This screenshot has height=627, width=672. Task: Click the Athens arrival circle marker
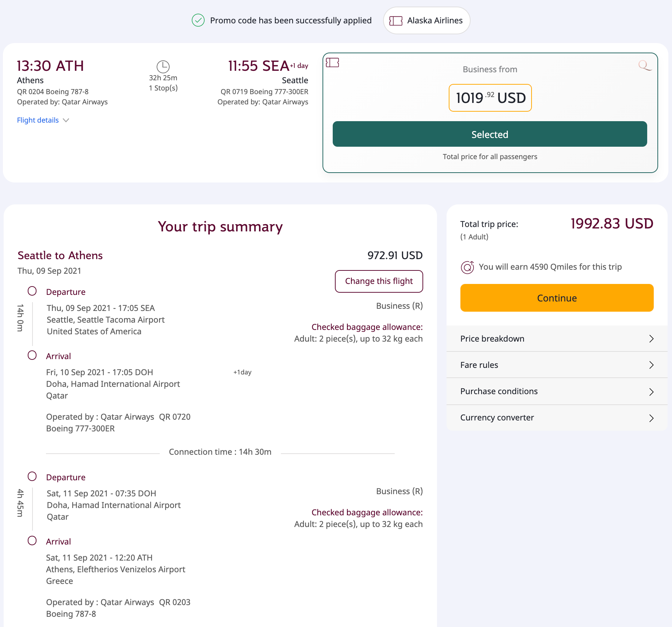pos(32,541)
